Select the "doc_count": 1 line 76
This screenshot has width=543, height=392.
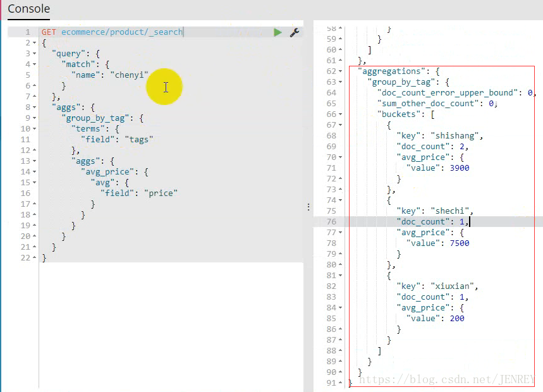432,221
